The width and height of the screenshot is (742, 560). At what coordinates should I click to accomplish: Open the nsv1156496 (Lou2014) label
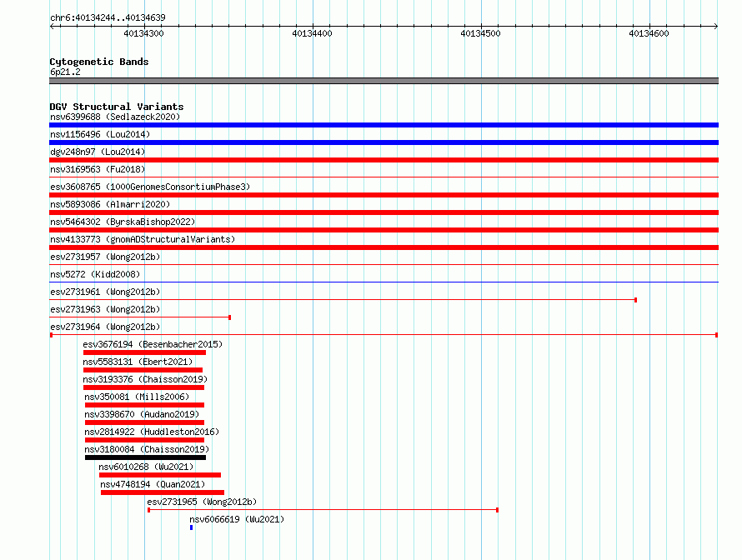pyautogui.click(x=100, y=134)
